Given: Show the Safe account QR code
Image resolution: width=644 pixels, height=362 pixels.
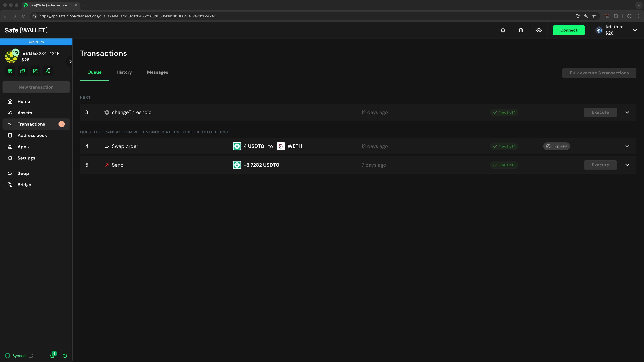Looking at the screenshot, I should [x=10, y=71].
